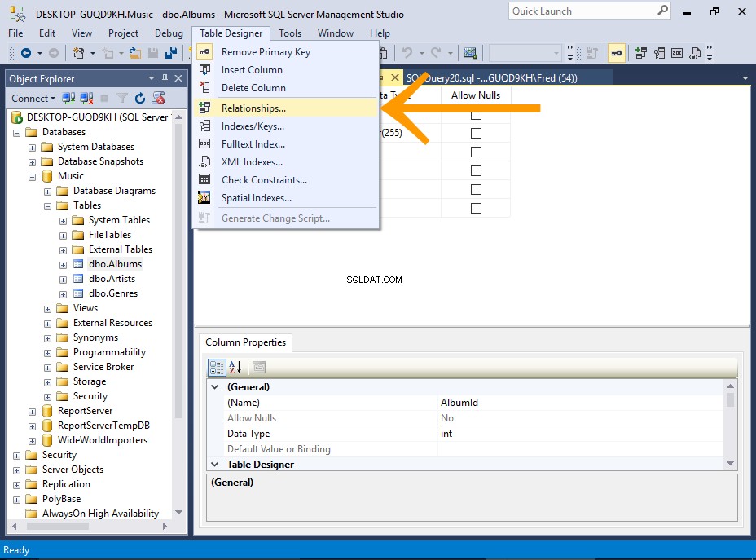756x560 pixels.
Task: Open the active tab list dropdown arrow
Action: coord(745,77)
